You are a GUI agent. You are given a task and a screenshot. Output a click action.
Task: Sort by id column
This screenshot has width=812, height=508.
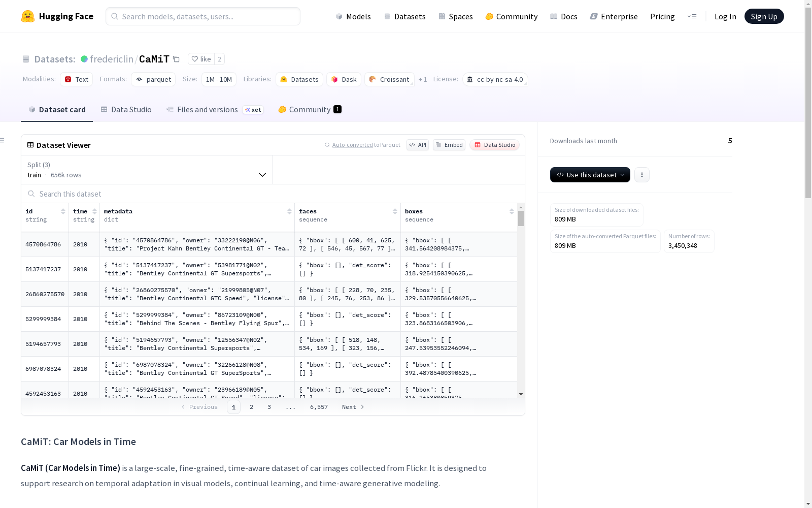[63, 211]
